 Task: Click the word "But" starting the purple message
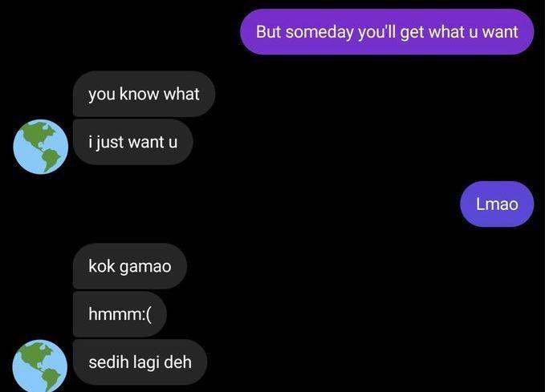268,32
